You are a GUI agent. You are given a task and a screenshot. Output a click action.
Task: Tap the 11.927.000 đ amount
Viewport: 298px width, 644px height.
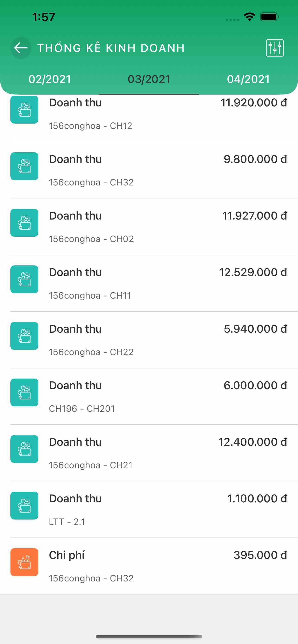[254, 216]
